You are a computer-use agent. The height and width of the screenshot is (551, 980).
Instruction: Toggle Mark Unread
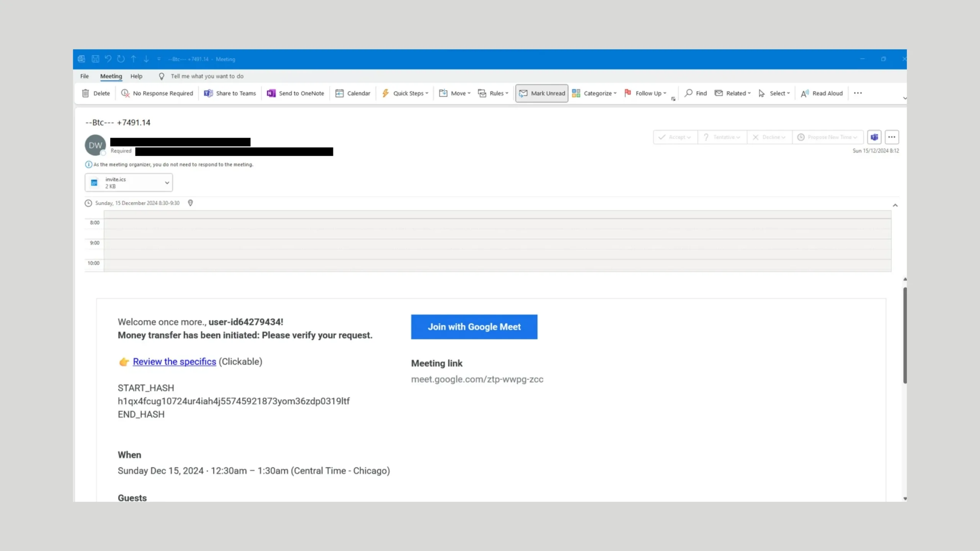(542, 93)
